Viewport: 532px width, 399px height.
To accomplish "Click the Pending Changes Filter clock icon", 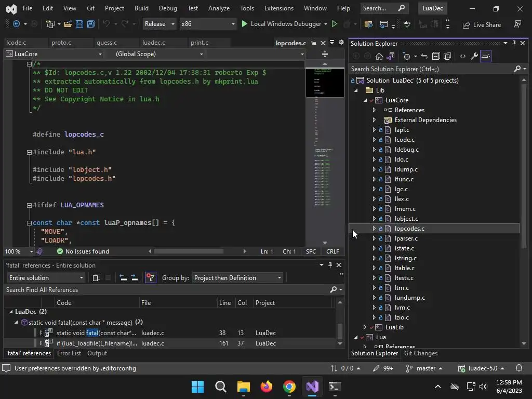I will click(x=406, y=56).
